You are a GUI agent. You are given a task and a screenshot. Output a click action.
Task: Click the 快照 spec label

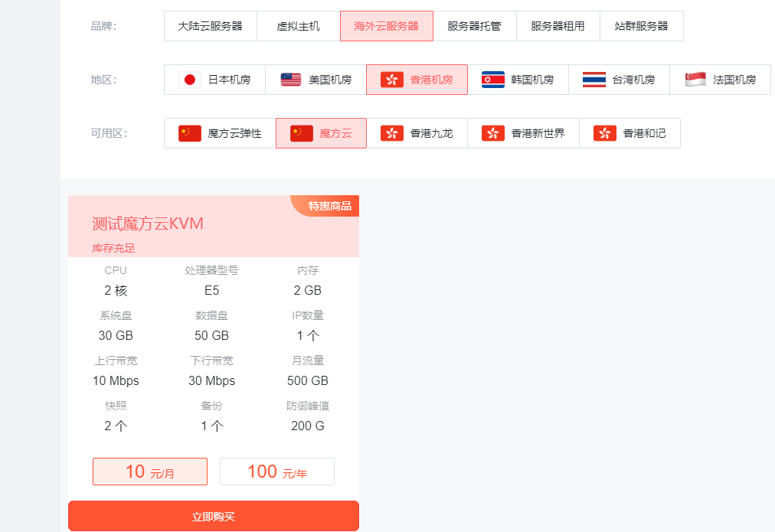[x=116, y=406]
